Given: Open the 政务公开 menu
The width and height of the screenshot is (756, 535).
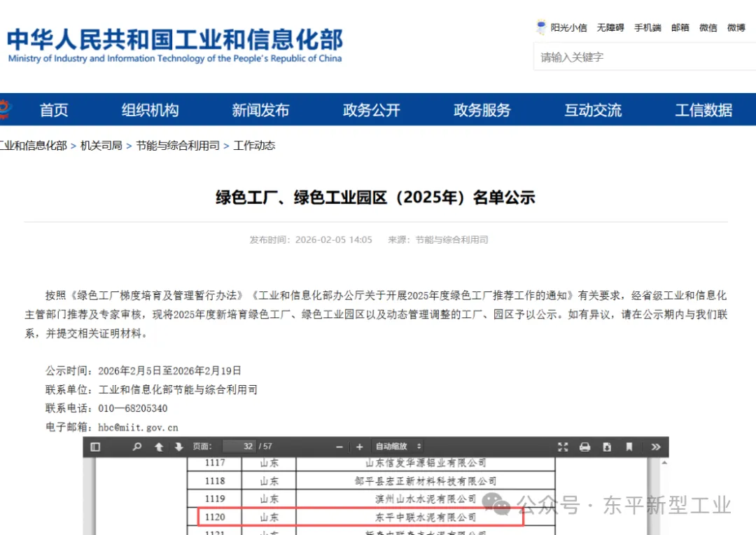Looking at the screenshot, I should (x=371, y=110).
